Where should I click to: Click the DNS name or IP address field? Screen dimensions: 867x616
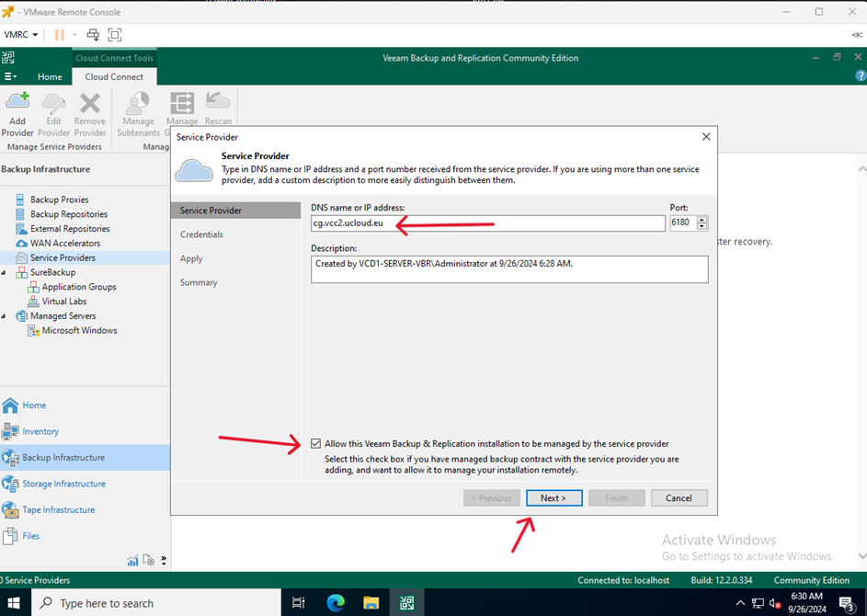[x=487, y=223]
